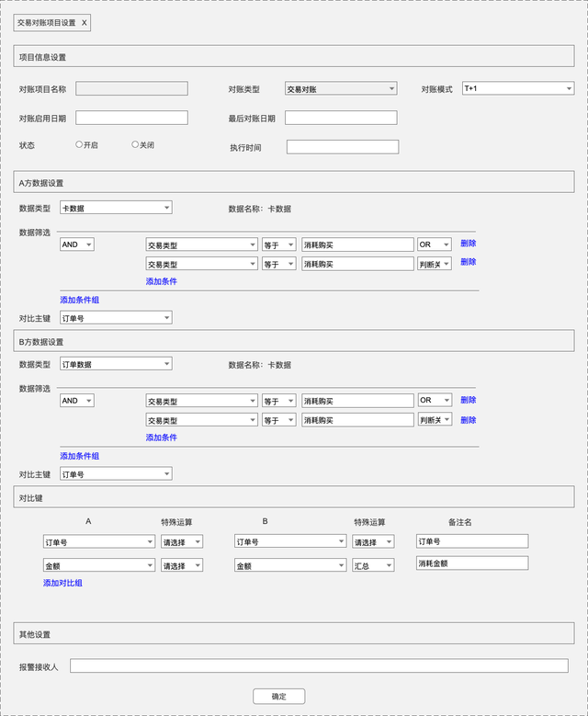Select the 交易对账项目设置 tab
588x716 pixels.
[x=52, y=23]
